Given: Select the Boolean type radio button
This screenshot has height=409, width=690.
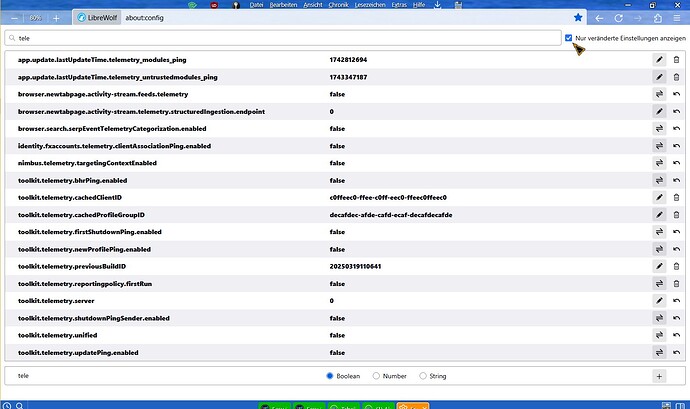Looking at the screenshot, I should pyautogui.click(x=330, y=376).
